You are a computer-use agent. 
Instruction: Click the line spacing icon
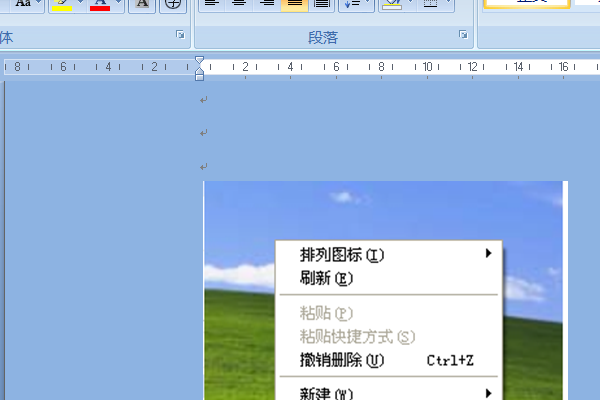352,4
